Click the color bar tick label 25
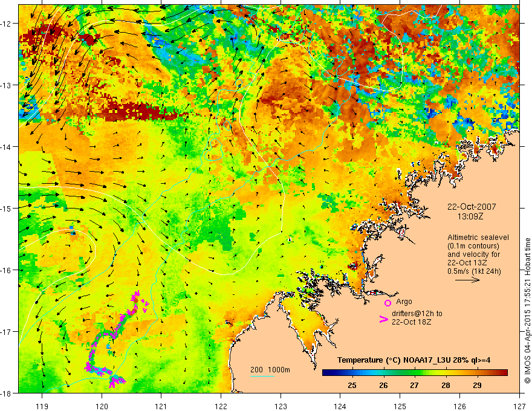The width and height of the screenshot is (532, 411). coord(352,385)
